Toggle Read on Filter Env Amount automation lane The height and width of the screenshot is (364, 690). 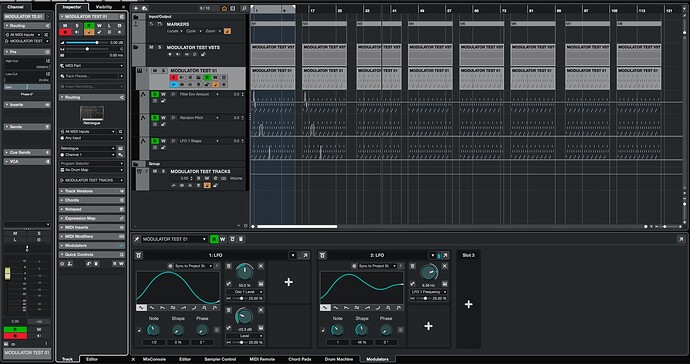pyautogui.click(x=155, y=94)
